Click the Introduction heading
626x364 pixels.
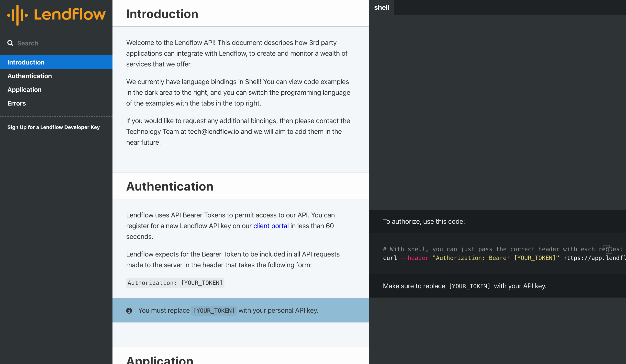pos(162,14)
